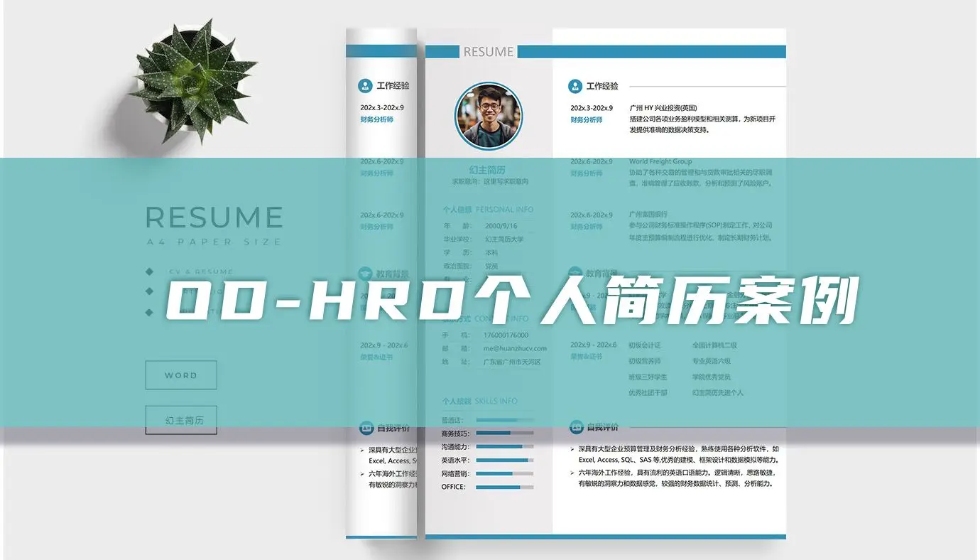980x560 pixels.
Task: Click the 学院优秀党员 award entry
Action: coord(712,377)
